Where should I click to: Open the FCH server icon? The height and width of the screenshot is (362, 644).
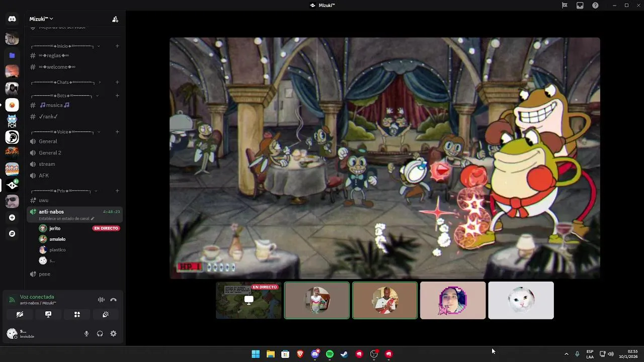12,121
